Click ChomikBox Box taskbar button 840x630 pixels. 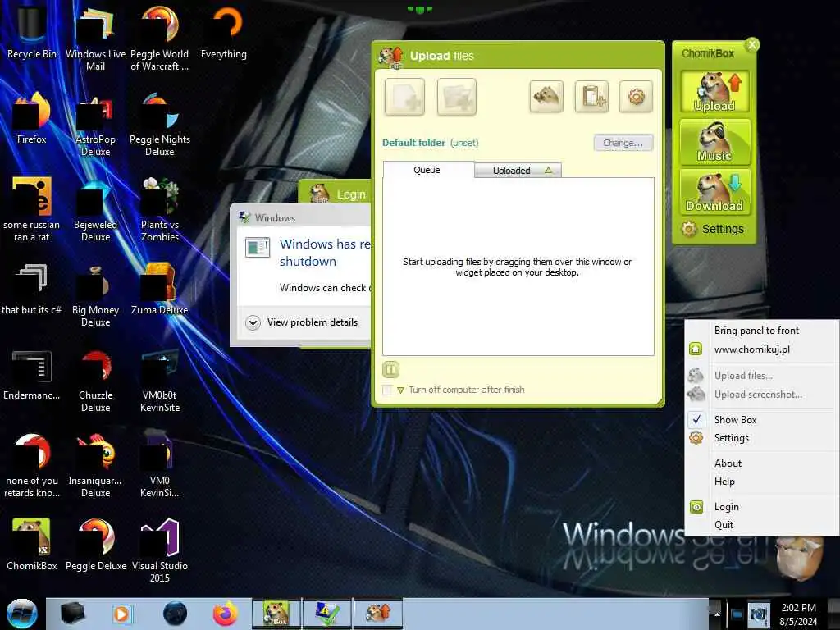click(276, 614)
